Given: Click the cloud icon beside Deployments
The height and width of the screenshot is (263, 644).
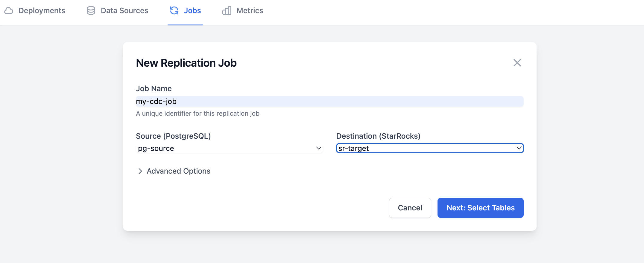Looking at the screenshot, I should pos(9,11).
